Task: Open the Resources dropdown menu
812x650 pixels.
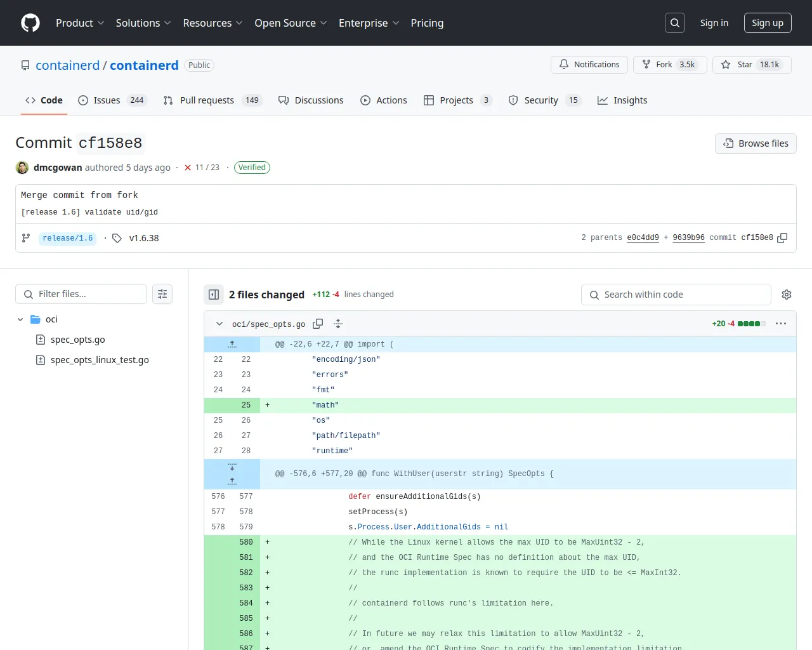Action: pos(213,23)
